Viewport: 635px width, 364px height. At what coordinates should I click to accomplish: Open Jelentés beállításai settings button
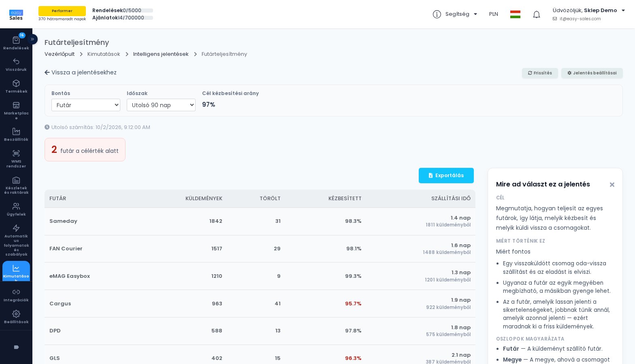[592, 73]
